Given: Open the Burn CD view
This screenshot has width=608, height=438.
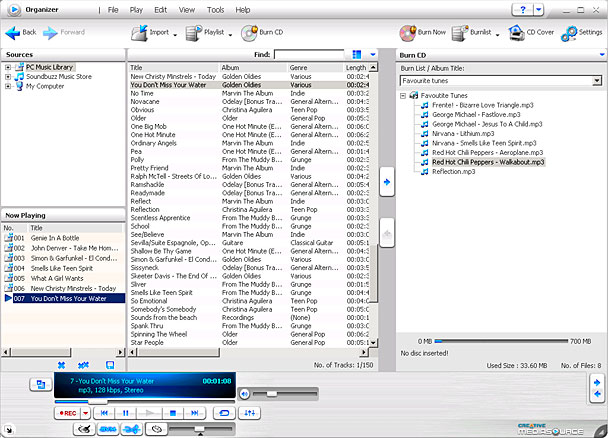Looking at the screenshot, I should [x=262, y=33].
